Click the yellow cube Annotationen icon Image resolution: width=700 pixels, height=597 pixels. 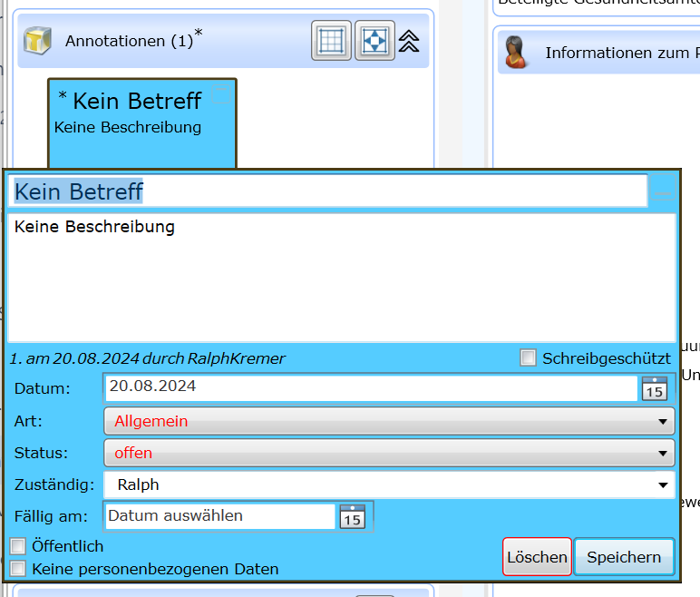[x=36, y=41]
